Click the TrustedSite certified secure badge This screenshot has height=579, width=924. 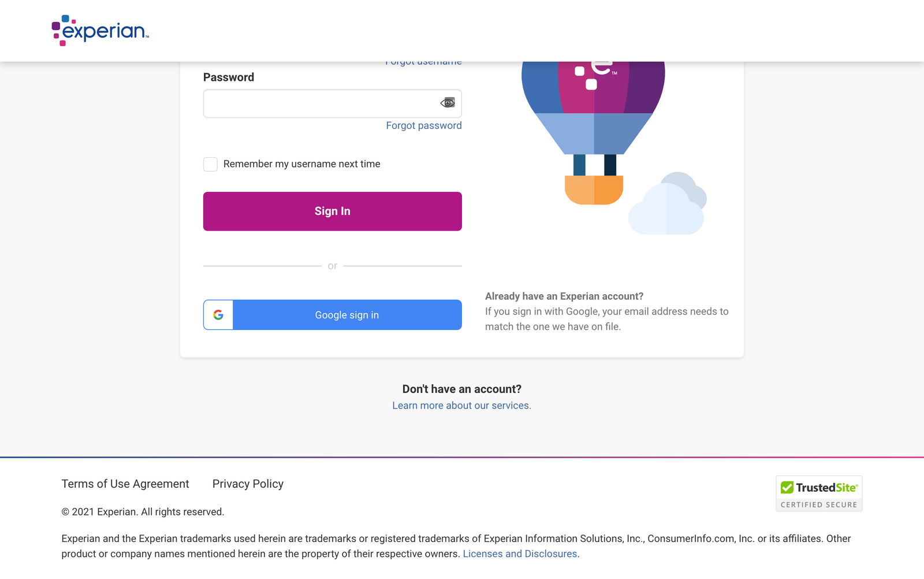tap(819, 492)
